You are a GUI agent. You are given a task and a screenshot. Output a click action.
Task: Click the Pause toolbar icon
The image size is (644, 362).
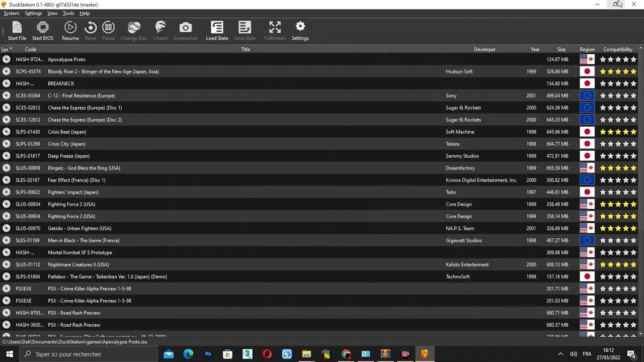coord(108,31)
